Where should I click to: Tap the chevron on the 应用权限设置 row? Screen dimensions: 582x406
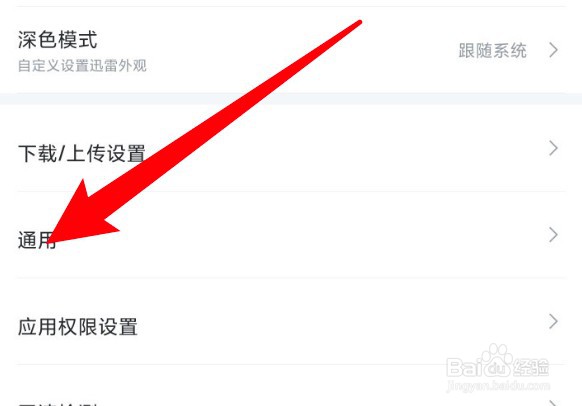tap(553, 321)
